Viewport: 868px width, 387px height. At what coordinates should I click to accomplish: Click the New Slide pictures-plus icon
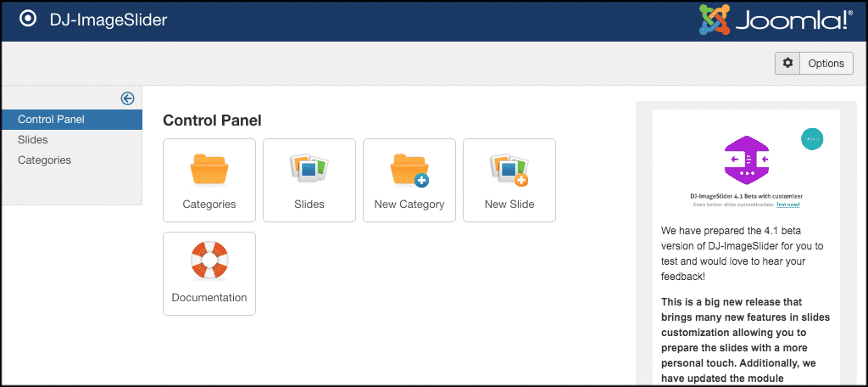click(509, 170)
